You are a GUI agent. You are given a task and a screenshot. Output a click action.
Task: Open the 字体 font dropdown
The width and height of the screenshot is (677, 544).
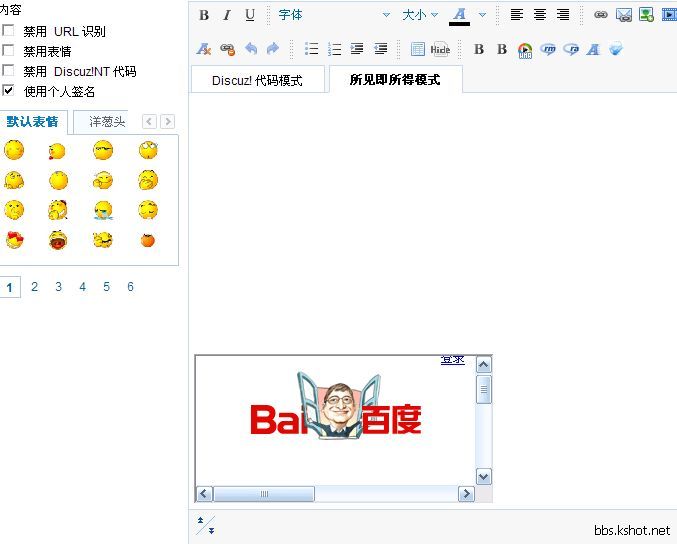(334, 15)
